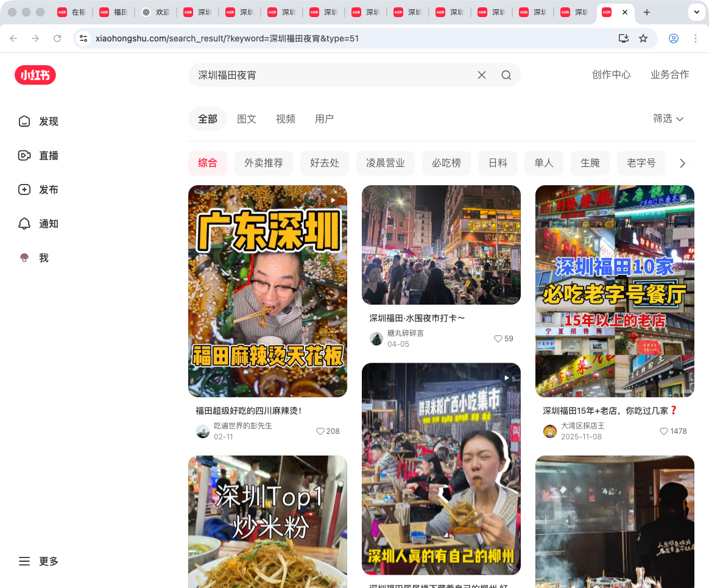Click the magnifier search icon
Screen dimensions: 709x588
pos(506,75)
